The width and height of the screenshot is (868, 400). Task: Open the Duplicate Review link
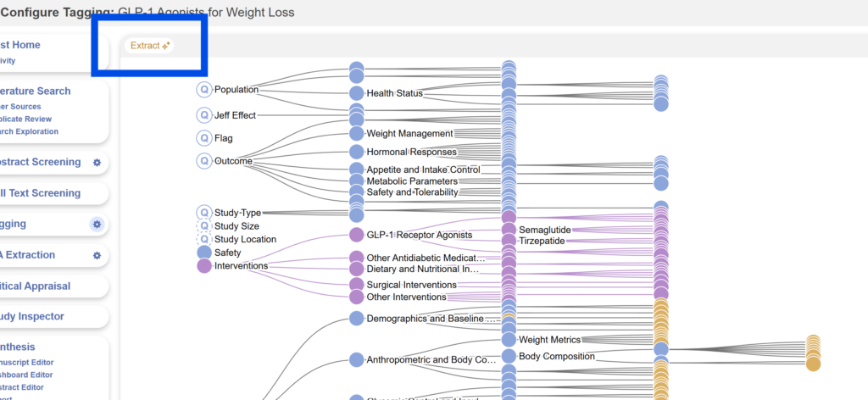coord(26,119)
